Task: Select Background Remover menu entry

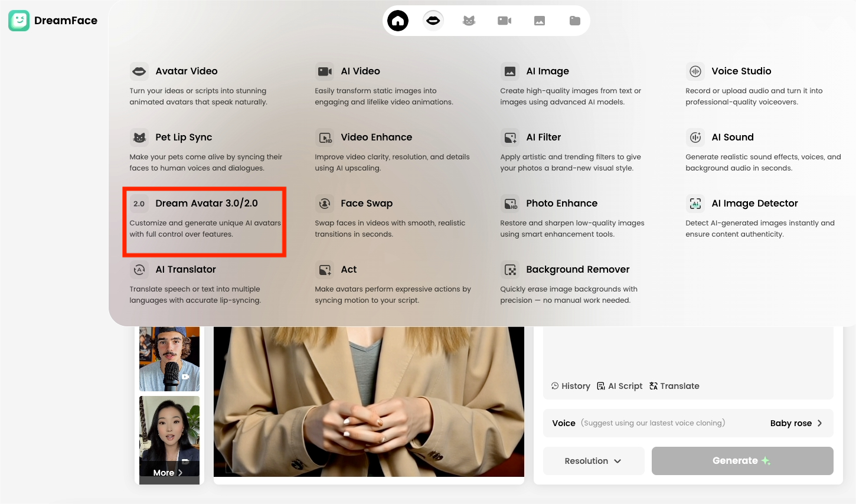Action: 577,270
